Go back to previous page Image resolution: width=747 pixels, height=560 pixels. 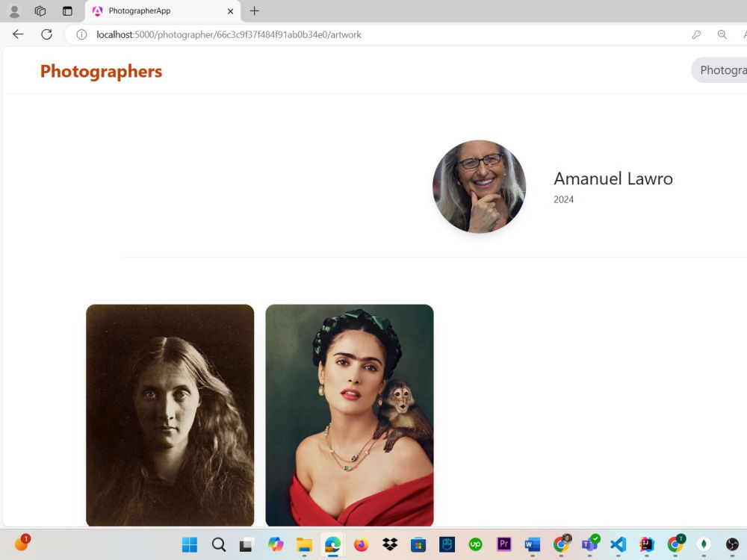(18, 34)
